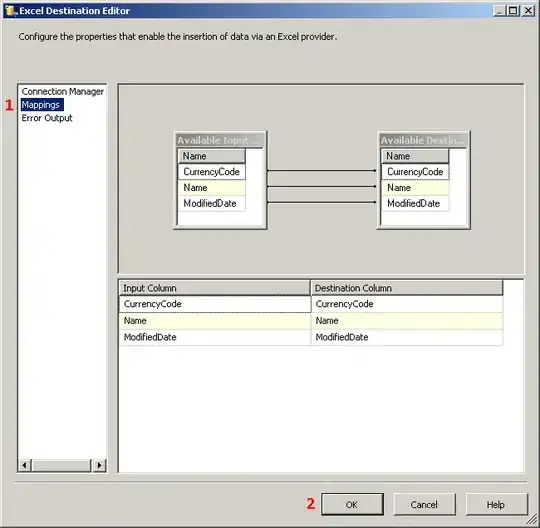Click the Excel Destination Editor title bar icon
This screenshot has width=540, height=528.
click(10, 11)
